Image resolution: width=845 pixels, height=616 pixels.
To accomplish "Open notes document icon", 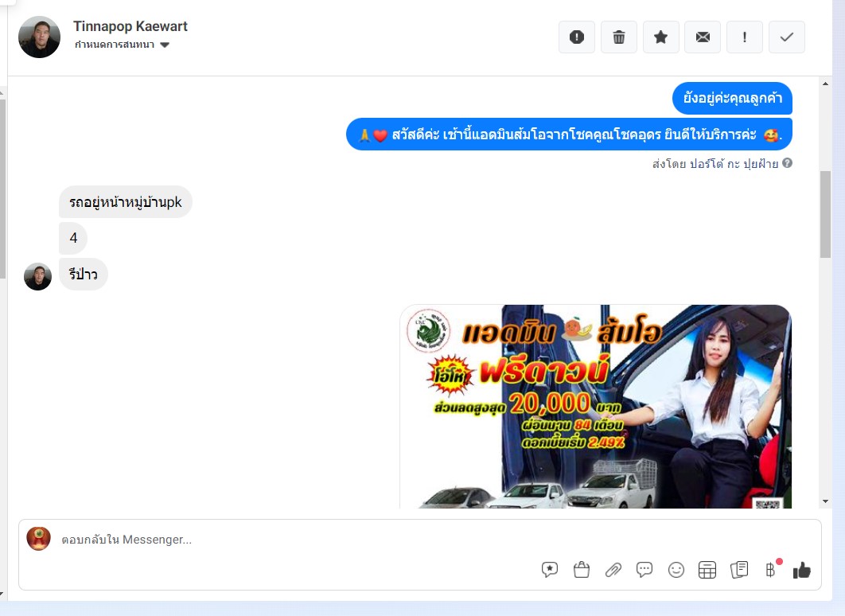I will (x=739, y=570).
